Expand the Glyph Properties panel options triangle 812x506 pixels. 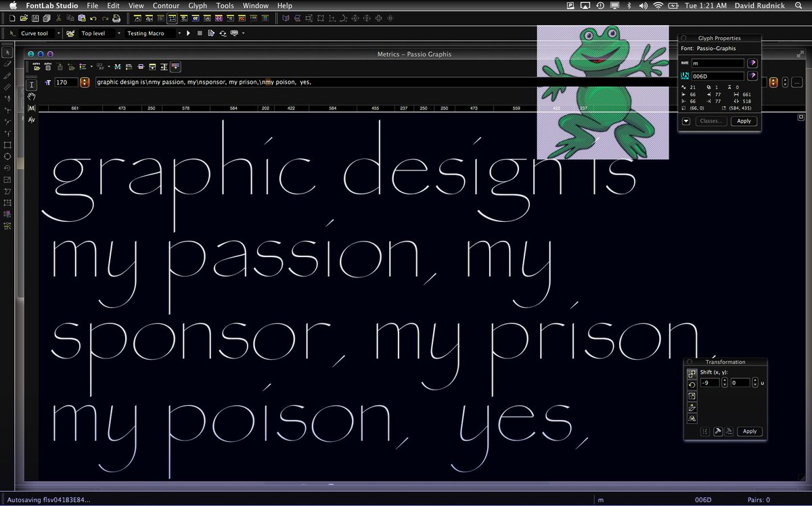pyautogui.click(x=686, y=121)
